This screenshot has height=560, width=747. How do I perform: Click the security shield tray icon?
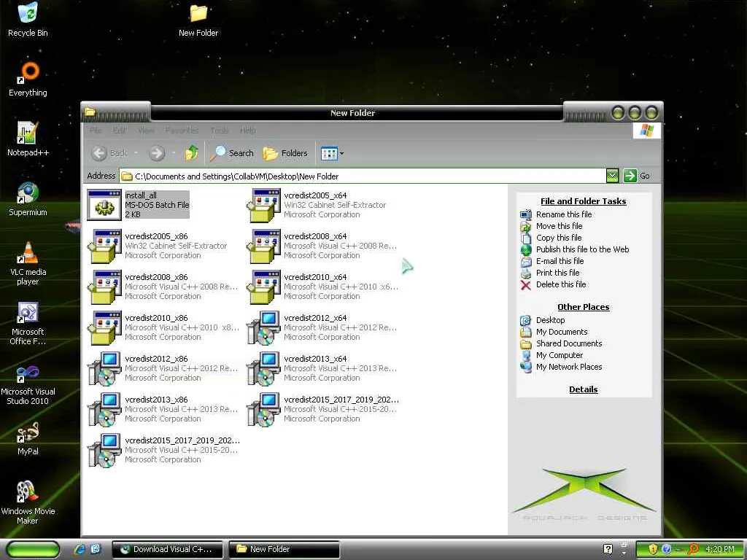tap(653, 549)
